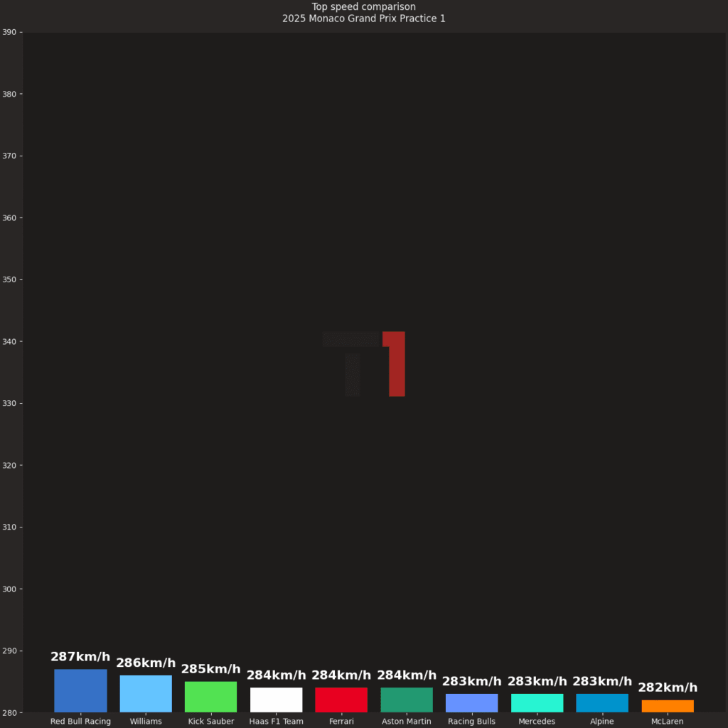Image resolution: width=728 pixels, height=728 pixels.
Task: Click the 'Red Bull Racing' axis label
Action: [80, 722]
